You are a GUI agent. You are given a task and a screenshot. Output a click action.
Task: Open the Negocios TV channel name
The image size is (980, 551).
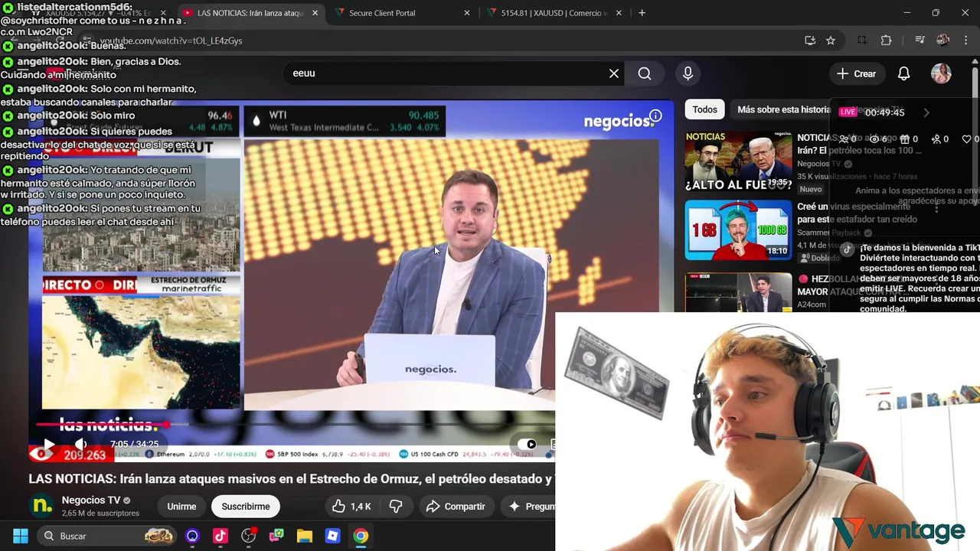click(91, 500)
